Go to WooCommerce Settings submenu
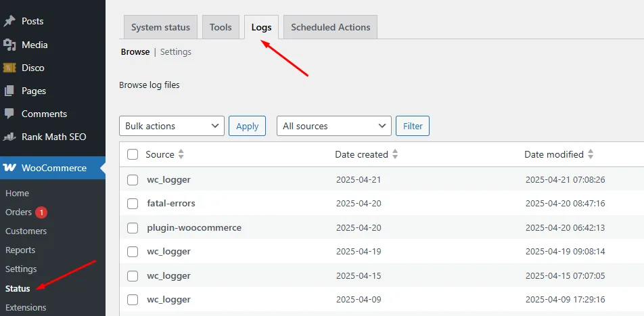Screen dimensions: 644x316 click(x=21, y=269)
